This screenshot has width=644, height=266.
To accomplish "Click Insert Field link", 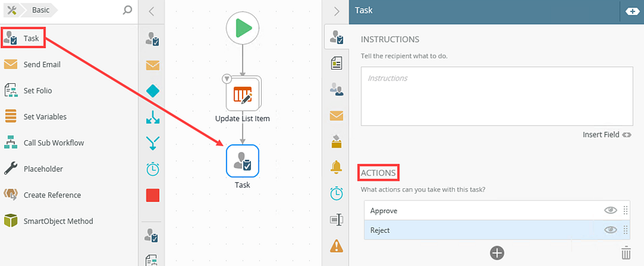I will [607, 135].
